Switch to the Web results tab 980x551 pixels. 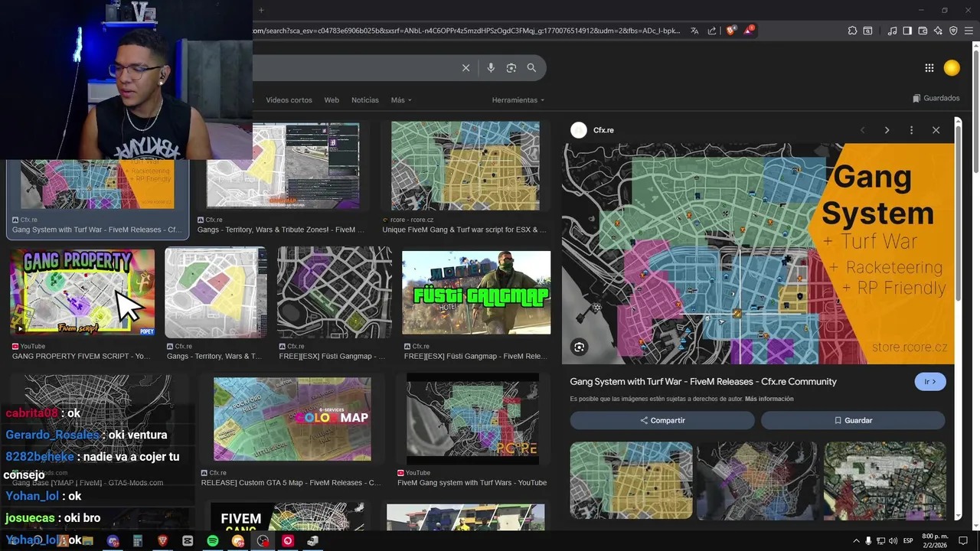click(332, 100)
